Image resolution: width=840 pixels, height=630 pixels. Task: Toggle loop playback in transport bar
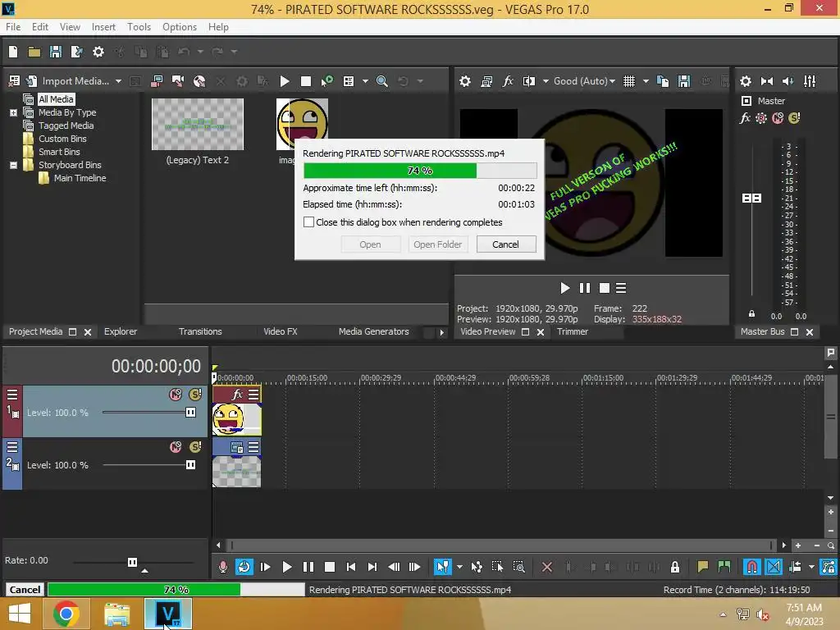click(244, 567)
